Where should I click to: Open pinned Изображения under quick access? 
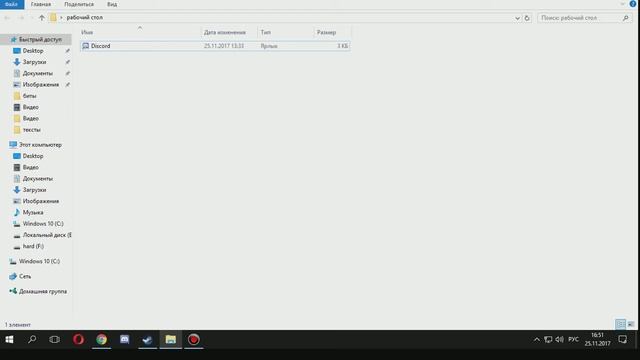(40, 84)
